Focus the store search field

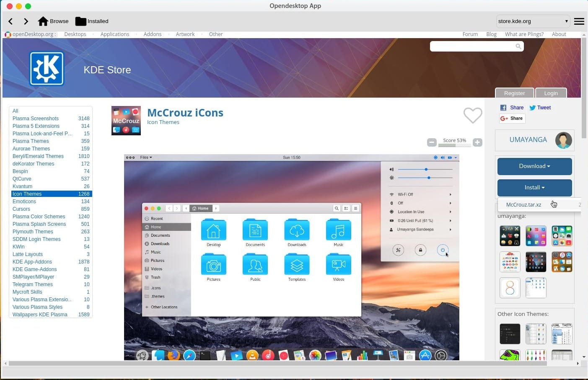coord(477,47)
